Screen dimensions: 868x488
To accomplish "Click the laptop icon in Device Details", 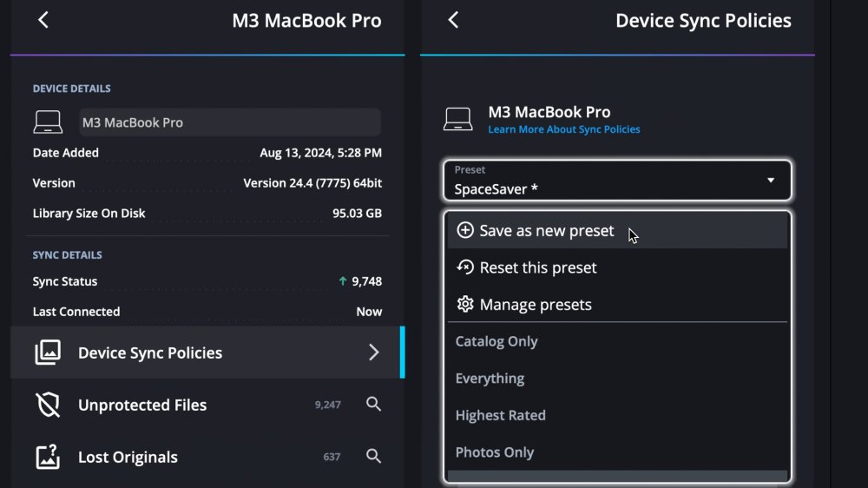I will pos(48,122).
